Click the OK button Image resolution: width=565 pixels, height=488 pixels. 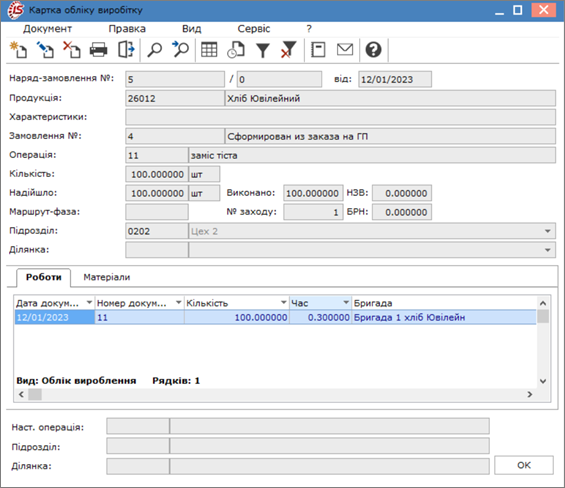coord(524,465)
